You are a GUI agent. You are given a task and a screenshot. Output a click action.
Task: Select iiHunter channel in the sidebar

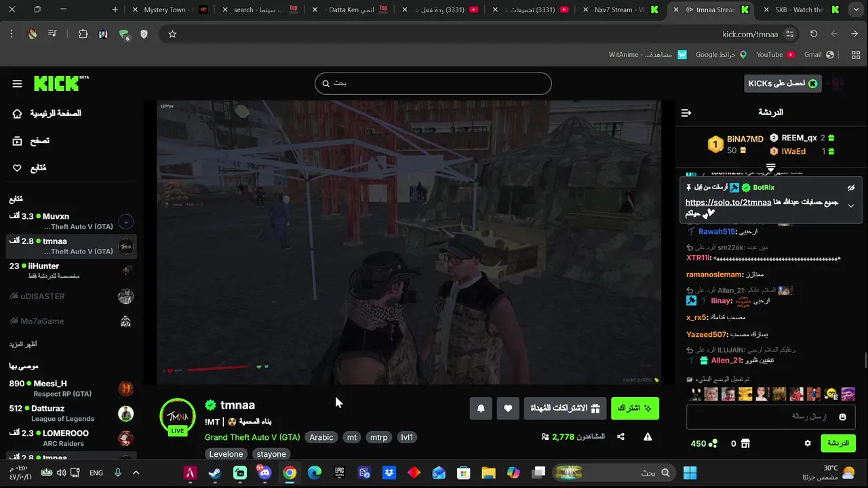pyautogui.click(x=71, y=271)
